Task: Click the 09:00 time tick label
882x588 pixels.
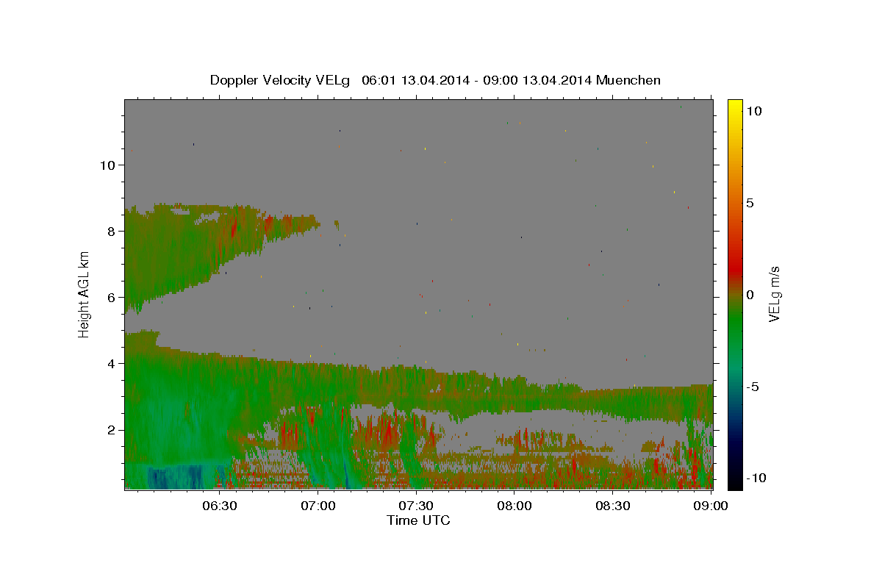Action: [711, 506]
